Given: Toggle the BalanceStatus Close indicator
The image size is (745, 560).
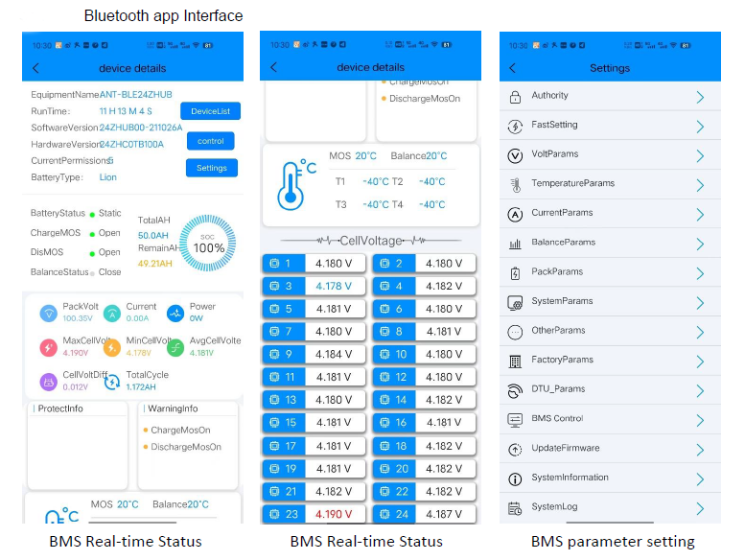Looking at the screenshot, I should (x=92, y=273).
